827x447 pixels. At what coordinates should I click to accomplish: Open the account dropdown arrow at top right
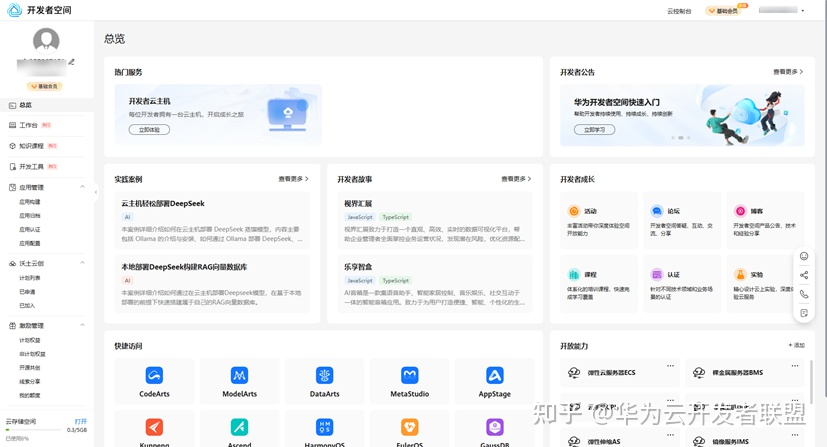803,11
